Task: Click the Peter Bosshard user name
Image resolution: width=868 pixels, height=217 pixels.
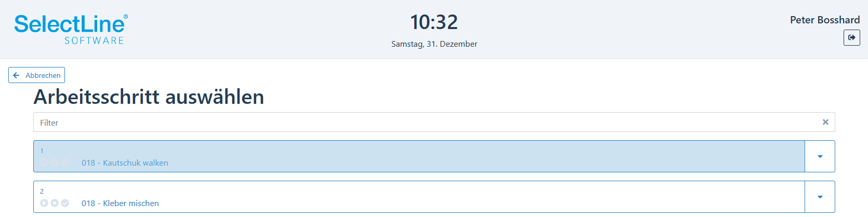Action: 825,20
